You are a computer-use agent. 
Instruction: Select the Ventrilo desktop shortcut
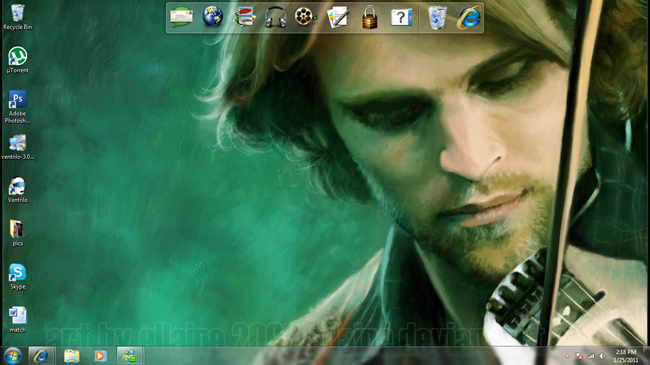[x=17, y=190]
